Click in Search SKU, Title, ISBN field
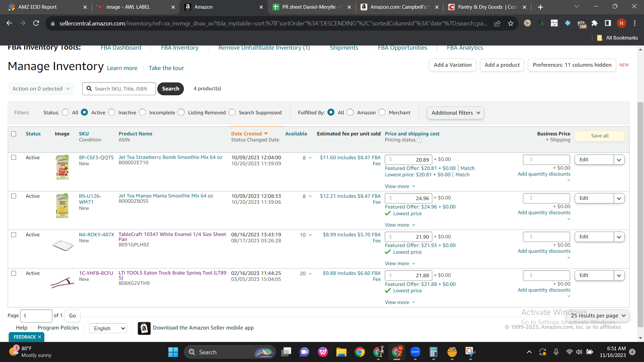This screenshot has width=644, height=362. point(119,89)
